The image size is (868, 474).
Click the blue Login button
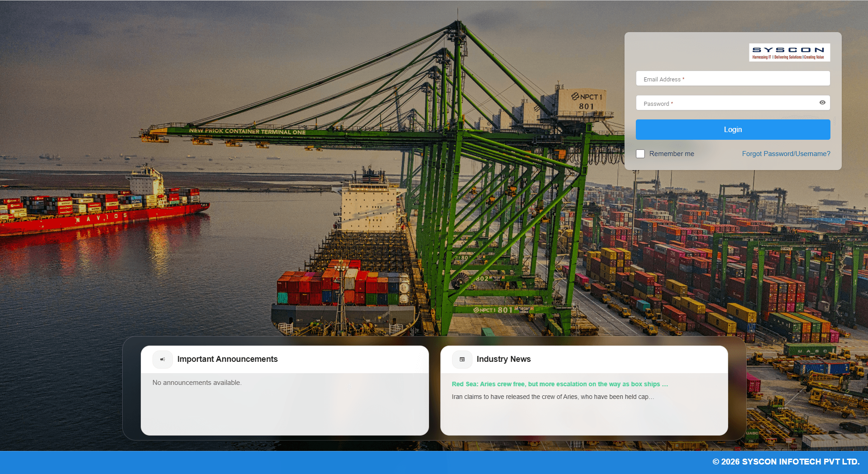[x=732, y=129]
